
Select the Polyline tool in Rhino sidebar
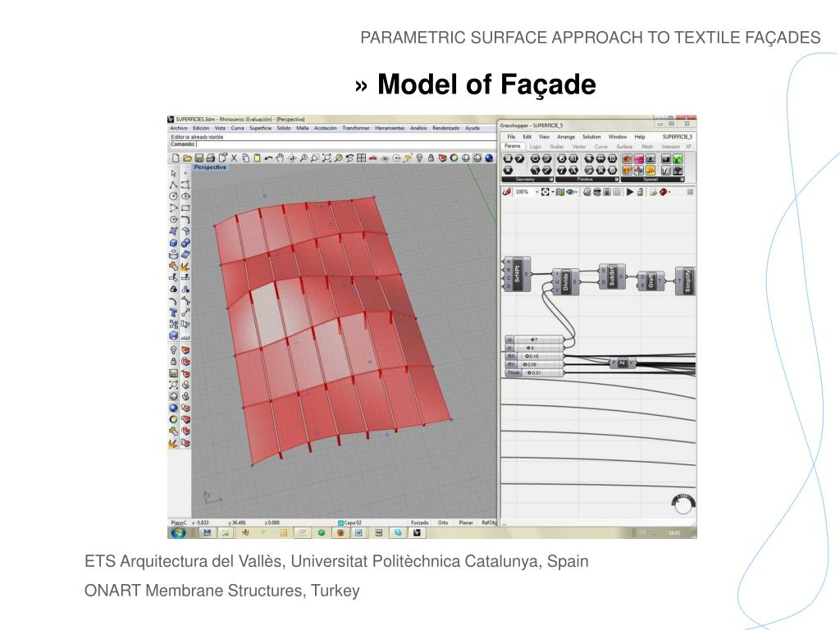(x=174, y=185)
